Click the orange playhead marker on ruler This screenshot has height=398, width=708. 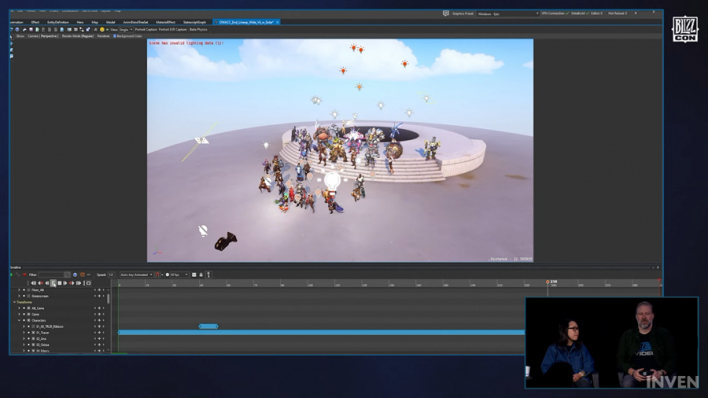[x=548, y=282]
